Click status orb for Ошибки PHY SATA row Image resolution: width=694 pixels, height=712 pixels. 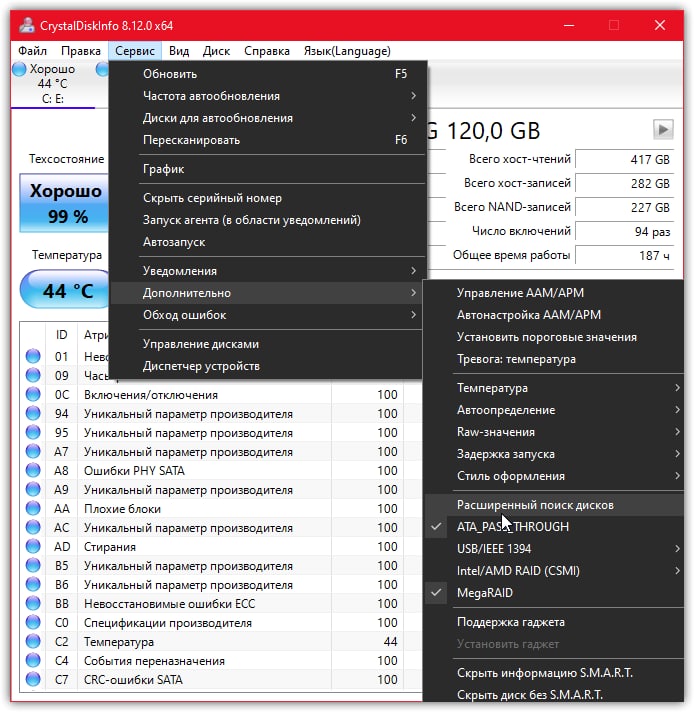(33, 470)
